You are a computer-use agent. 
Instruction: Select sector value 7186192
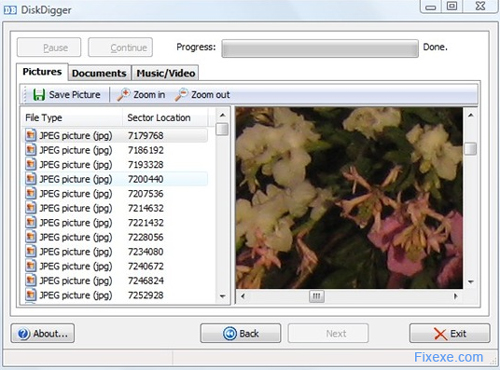tap(146, 150)
